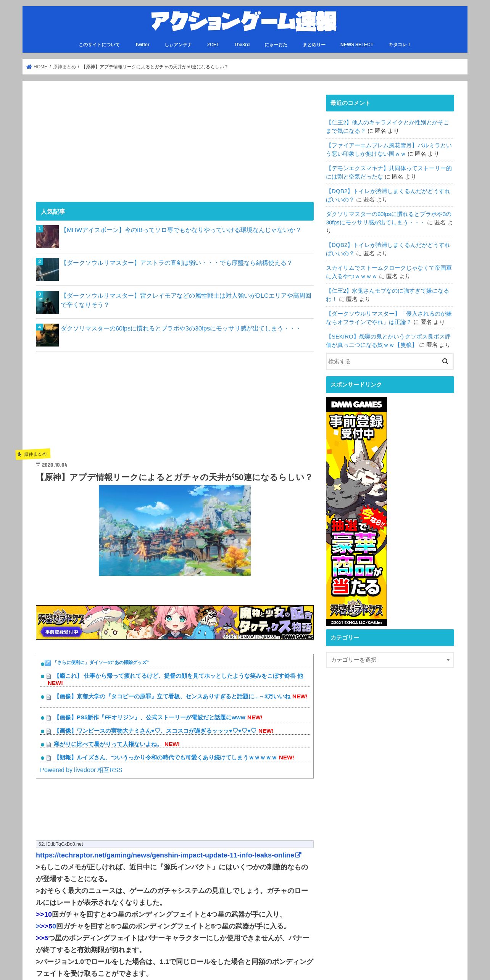Screen dimensions: 490x980
Task: Open ワンピース ナミさん RSS link
Action: [155, 731]
